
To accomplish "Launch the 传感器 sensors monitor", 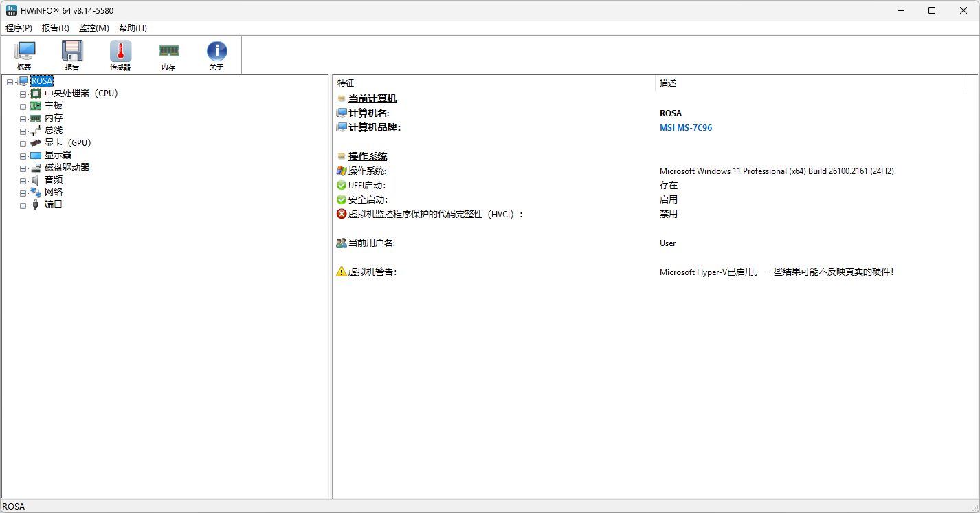I will 120,54.
